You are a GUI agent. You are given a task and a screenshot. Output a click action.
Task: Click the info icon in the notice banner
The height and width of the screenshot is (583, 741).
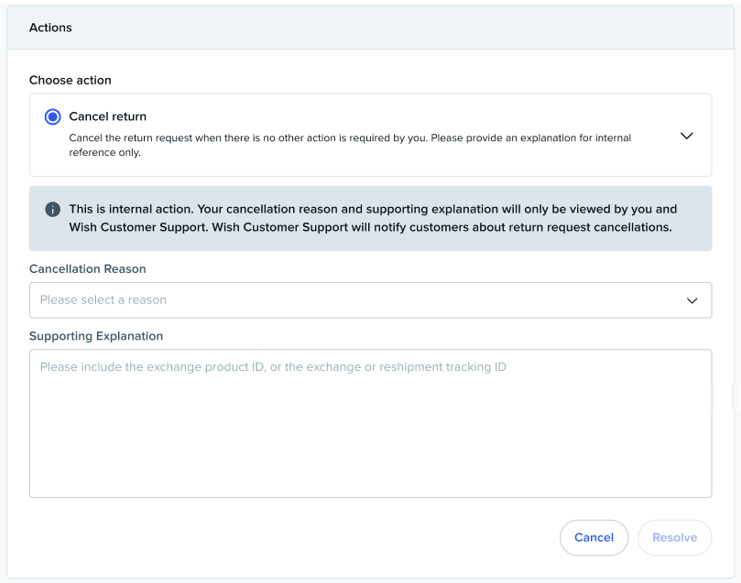[x=53, y=210]
